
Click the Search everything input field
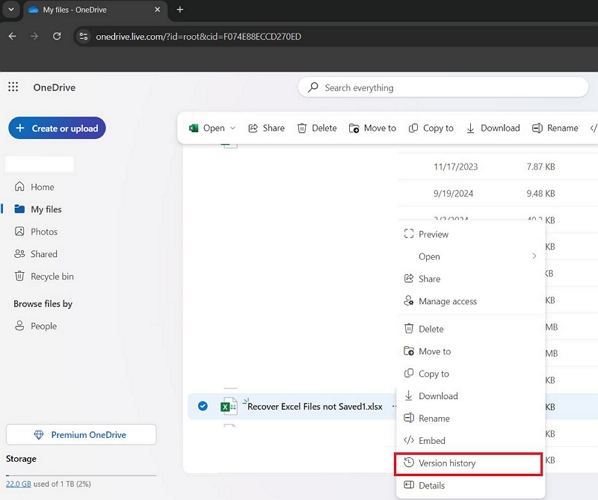443,88
